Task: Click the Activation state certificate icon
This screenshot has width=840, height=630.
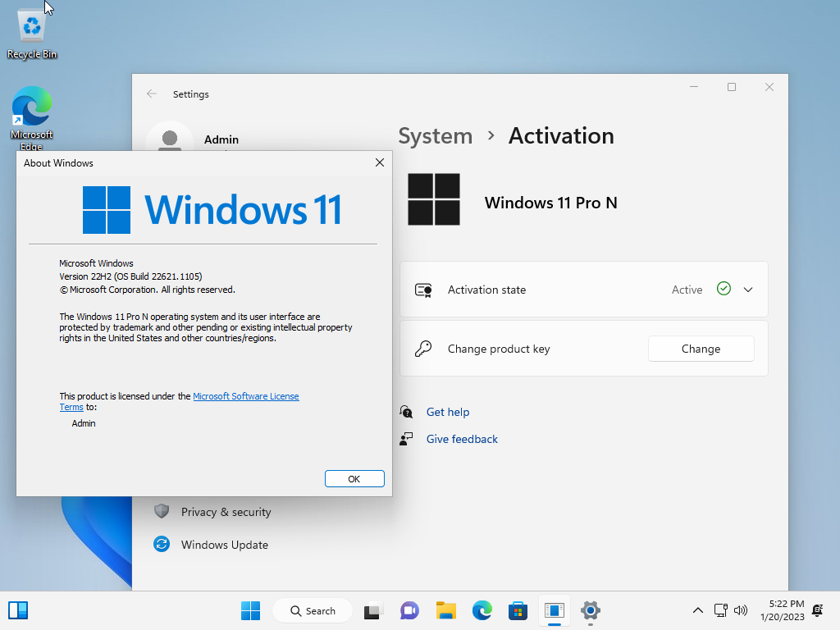Action: [423, 290]
